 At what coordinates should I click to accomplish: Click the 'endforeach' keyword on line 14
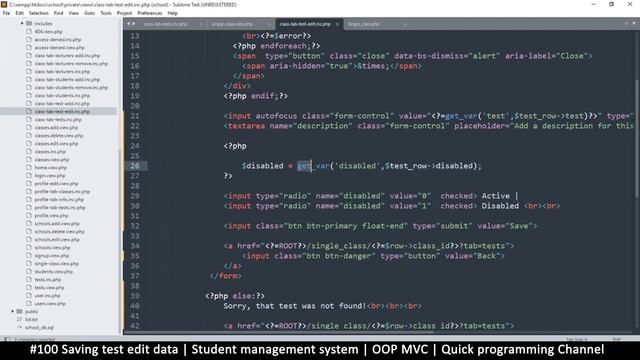pos(284,46)
